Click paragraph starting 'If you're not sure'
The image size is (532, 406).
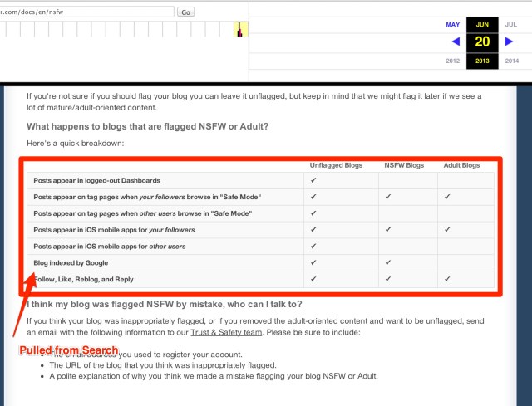pos(254,101)
